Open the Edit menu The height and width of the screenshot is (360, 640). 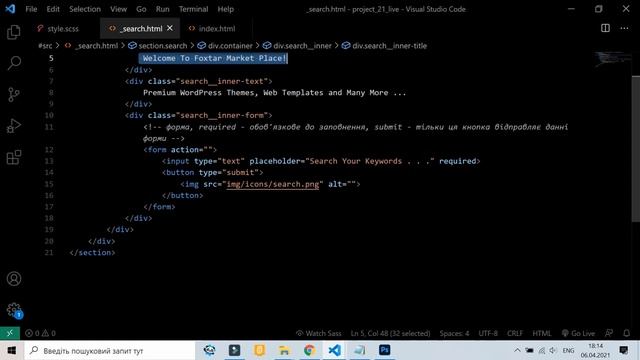[53, 9]
